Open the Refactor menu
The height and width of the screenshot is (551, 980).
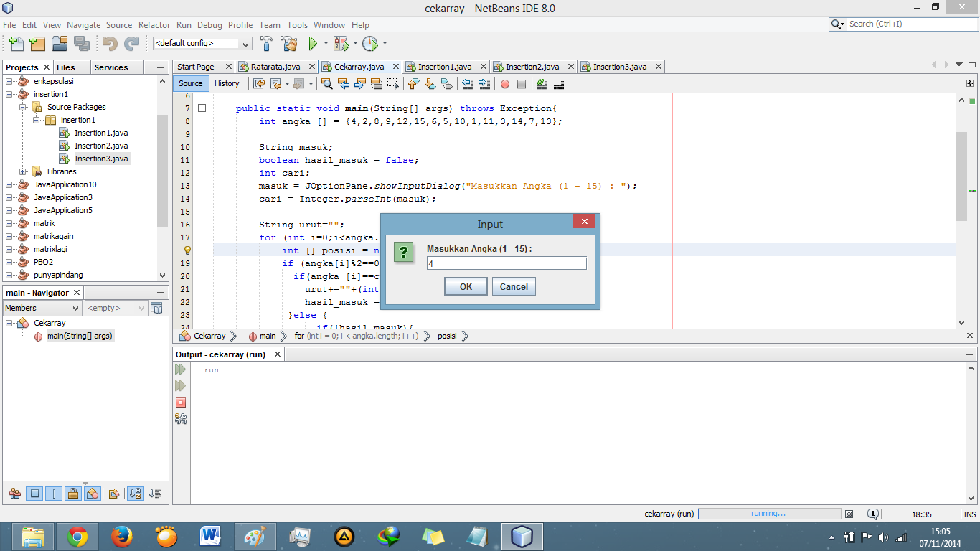tap(154, 24)
